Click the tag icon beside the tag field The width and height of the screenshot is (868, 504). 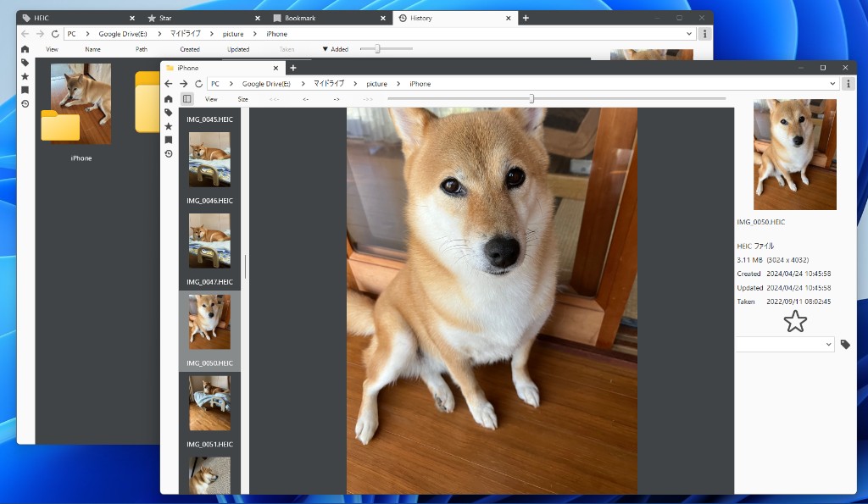[844, 344]
